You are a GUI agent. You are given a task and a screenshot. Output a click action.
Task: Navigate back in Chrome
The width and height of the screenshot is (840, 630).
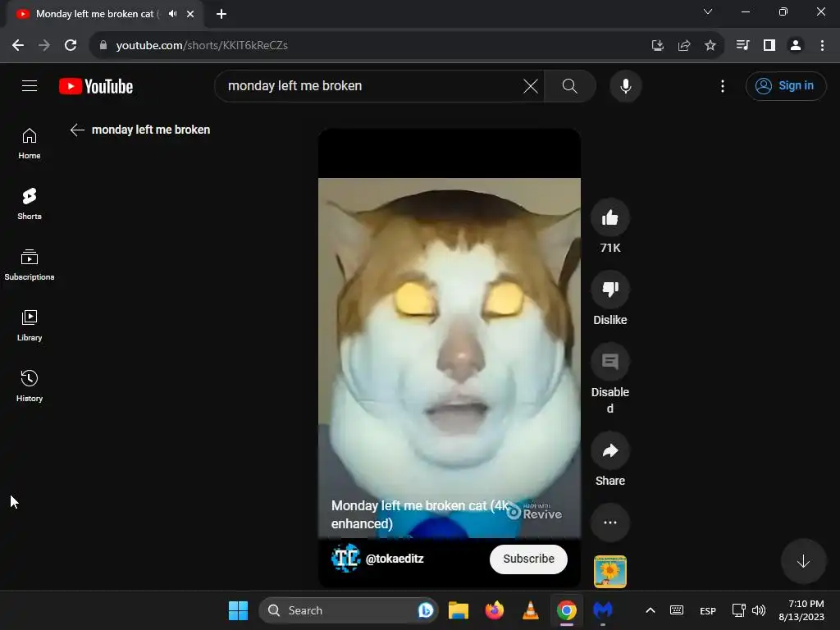tap(18, 45)
